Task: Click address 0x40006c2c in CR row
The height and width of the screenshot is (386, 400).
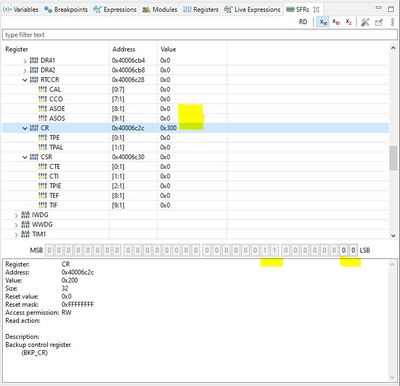Action: [x=128, y=128]
